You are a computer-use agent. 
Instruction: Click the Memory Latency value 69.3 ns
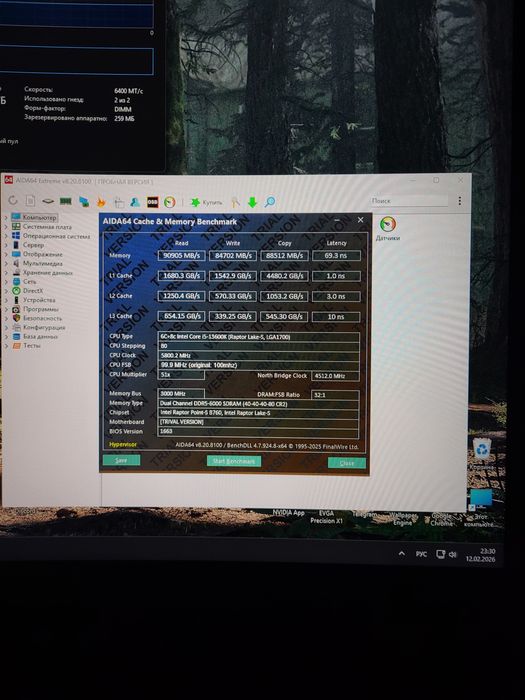(336, 256)
